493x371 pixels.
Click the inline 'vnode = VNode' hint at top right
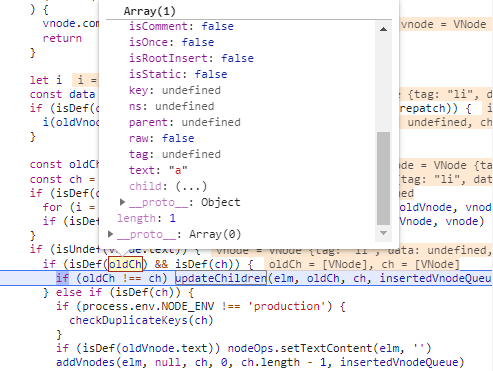coord(444,24)
